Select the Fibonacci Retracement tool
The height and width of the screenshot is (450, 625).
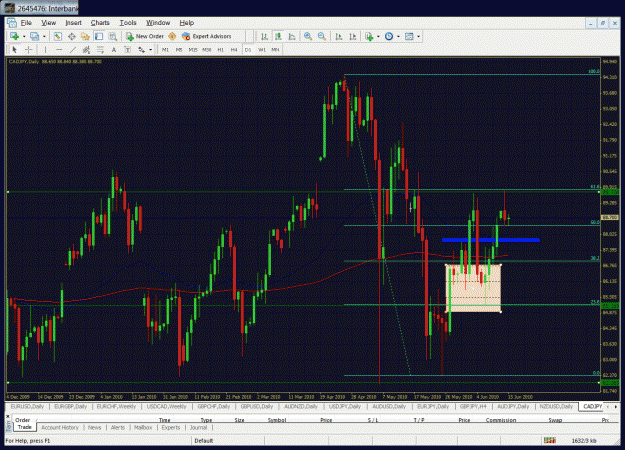click(x=100, y=49)
